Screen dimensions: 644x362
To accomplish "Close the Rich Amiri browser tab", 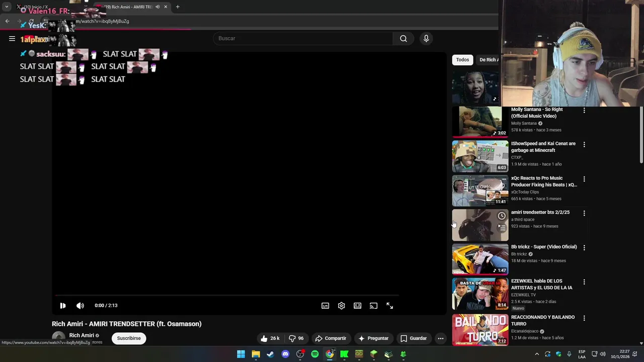I will [166, 7].
